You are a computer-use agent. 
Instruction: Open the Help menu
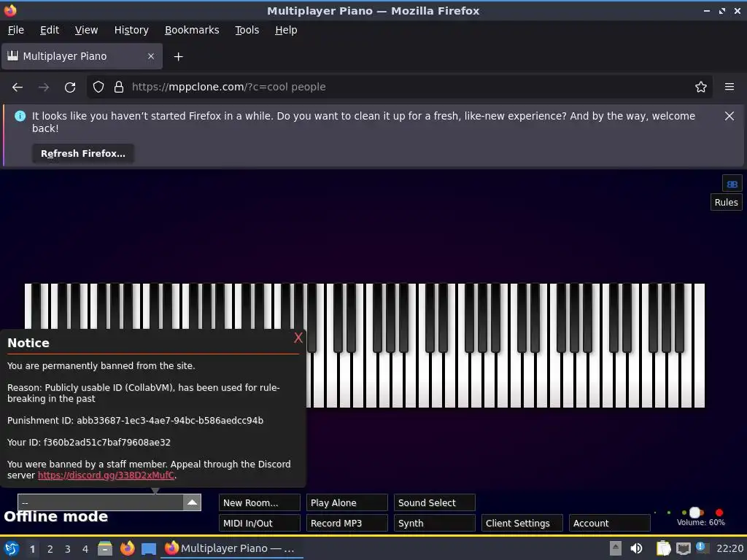pos(286,30)
